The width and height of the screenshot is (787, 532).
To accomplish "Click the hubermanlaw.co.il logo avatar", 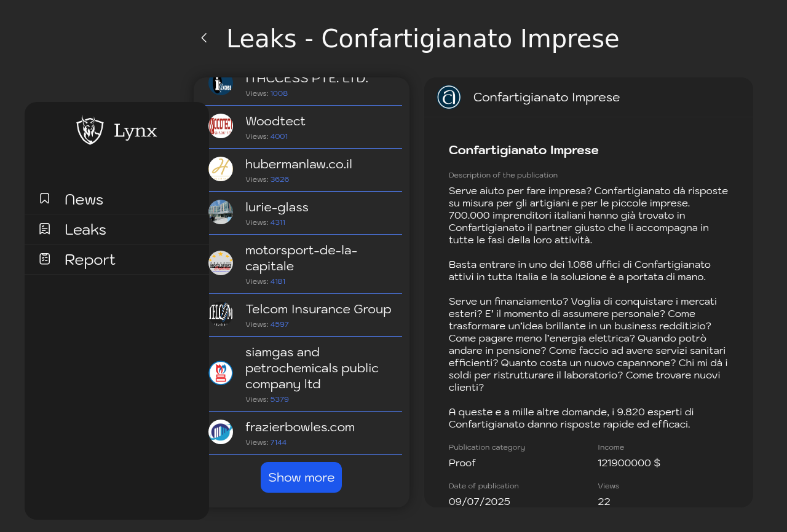I will [x=221, y=169].
